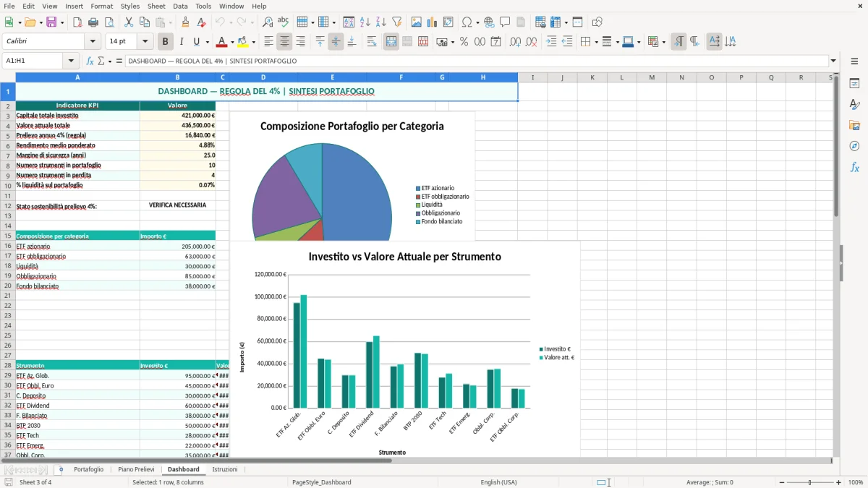This screenshot has width=868, height=488.
Task: Cut selection with the scissors icon
Action: 129,22
